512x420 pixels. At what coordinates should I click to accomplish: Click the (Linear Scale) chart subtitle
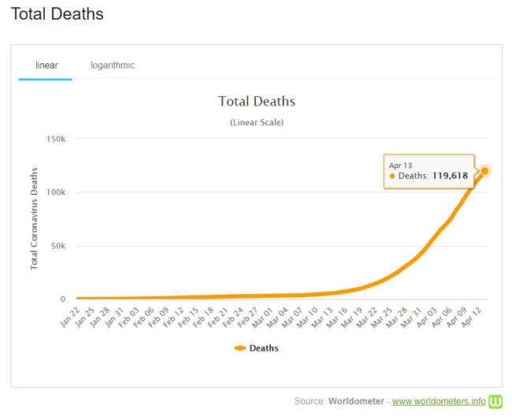(256, 122)
